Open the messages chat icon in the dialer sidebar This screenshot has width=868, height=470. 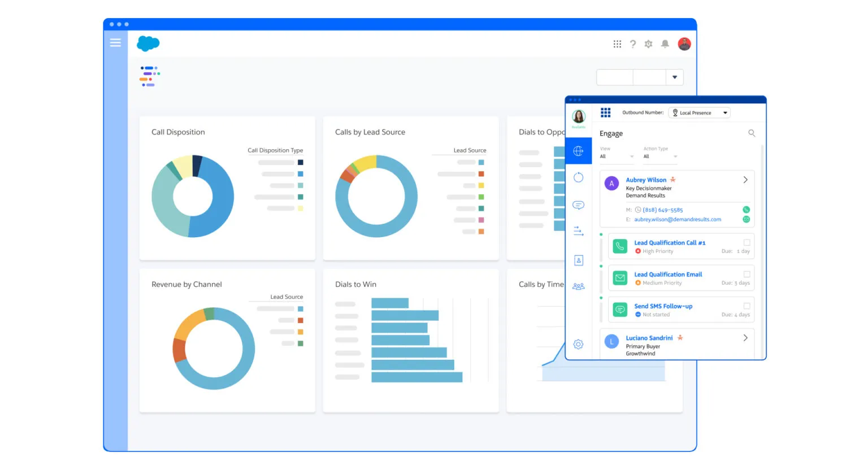click(x=578, y=204)
